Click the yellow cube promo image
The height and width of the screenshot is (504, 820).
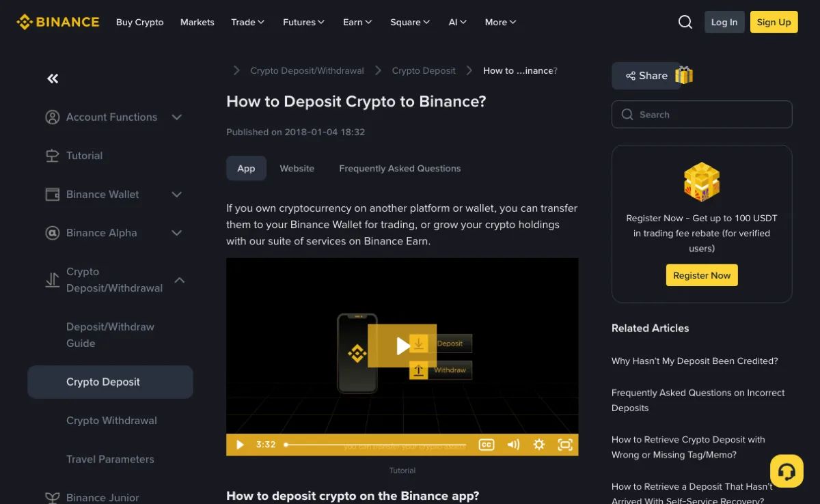click(702, 182)
